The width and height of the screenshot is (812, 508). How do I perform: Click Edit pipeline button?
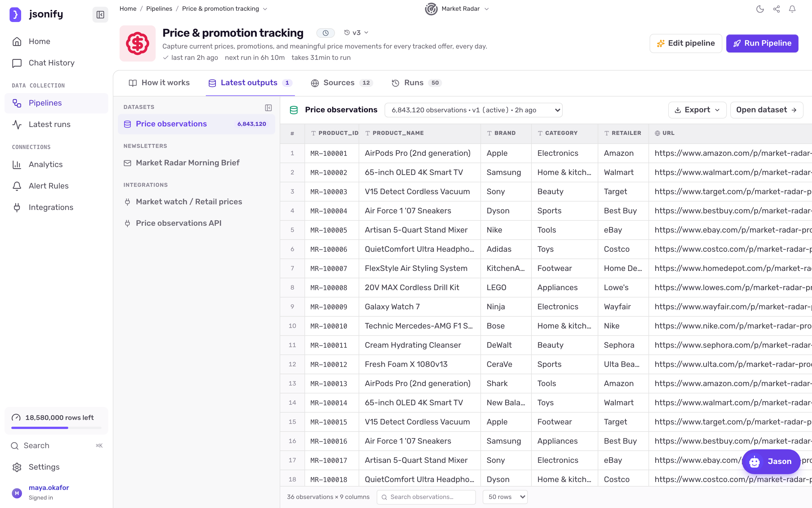(686, 43)
